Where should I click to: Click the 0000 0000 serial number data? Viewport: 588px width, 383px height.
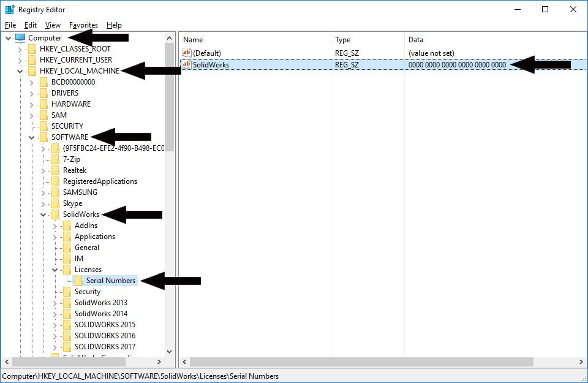click(x=457, y=65)
